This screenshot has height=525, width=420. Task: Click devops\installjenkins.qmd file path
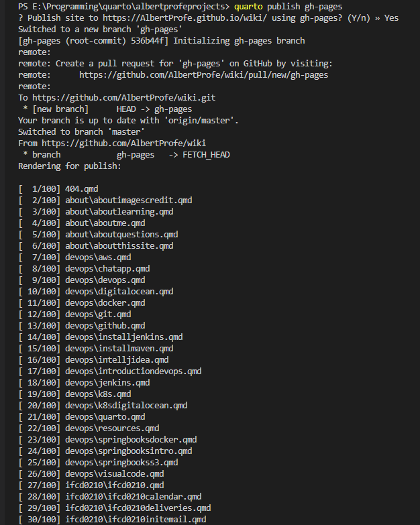pos(124,337)
